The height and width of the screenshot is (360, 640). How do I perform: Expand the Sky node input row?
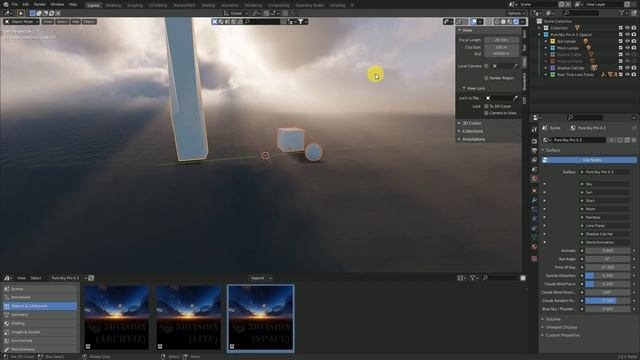pyautogui.click(x=545, y=184)
